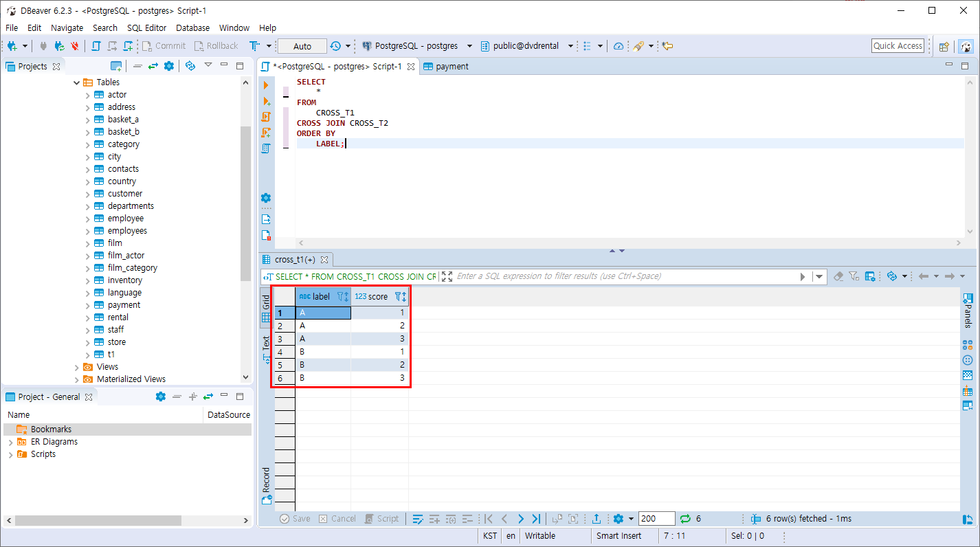Click the Refresh results green icon

point(685,519)
